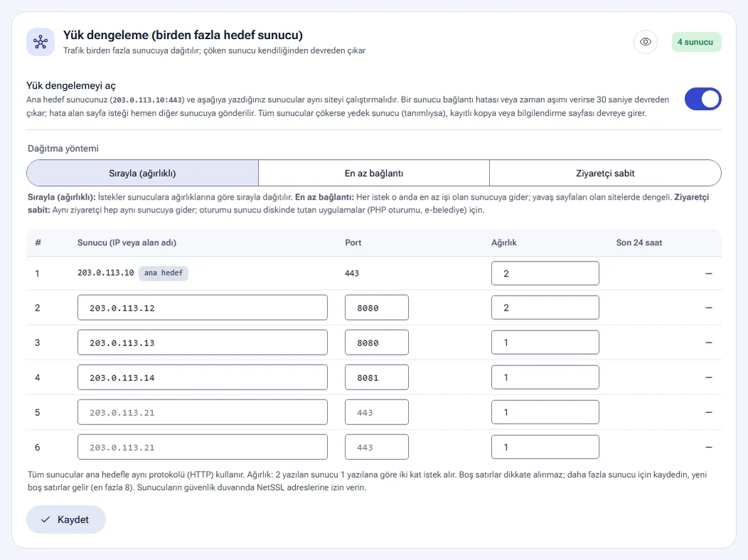The height and width of the screenshot is (560, 748).
Task: Click the Ağırlık column header
Action: (503, 242)
